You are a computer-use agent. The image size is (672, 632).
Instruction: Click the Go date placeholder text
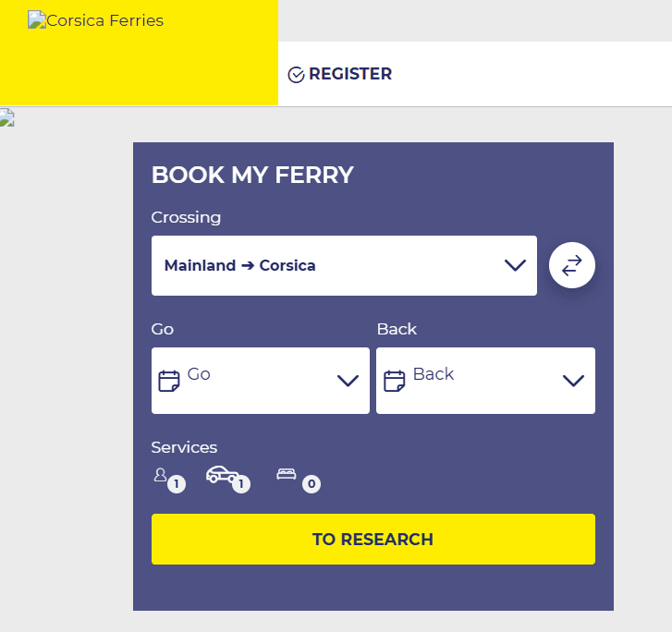(199, 374)
